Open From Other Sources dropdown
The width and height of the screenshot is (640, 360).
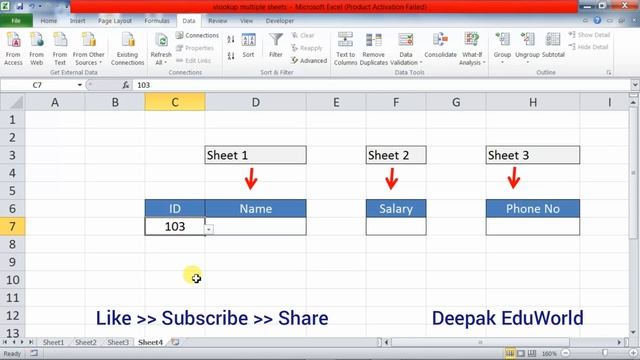point(89,49)
